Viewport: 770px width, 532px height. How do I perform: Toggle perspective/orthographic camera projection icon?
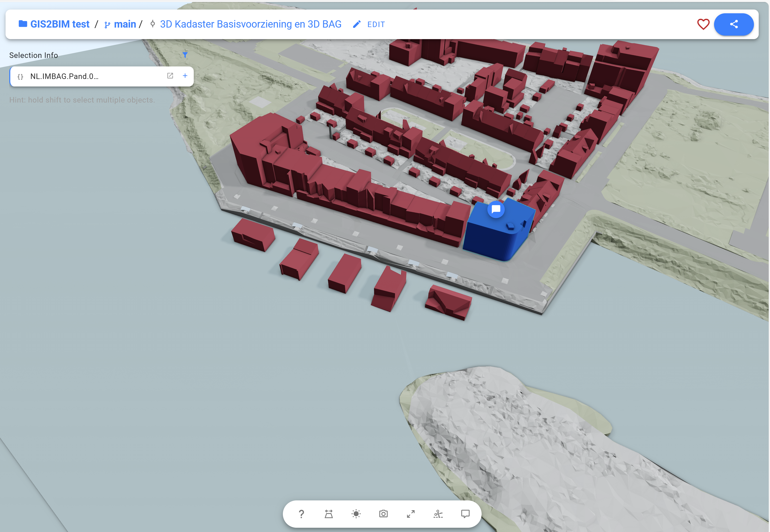[x=329, y=514]
